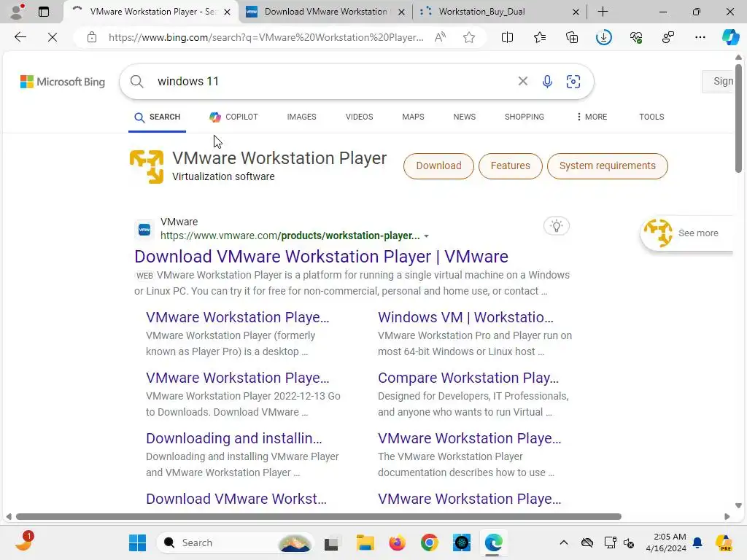The height and width of the screenshot is (560, 747).
Task: View site information lock icon
Action: click(x=92, y=37)
